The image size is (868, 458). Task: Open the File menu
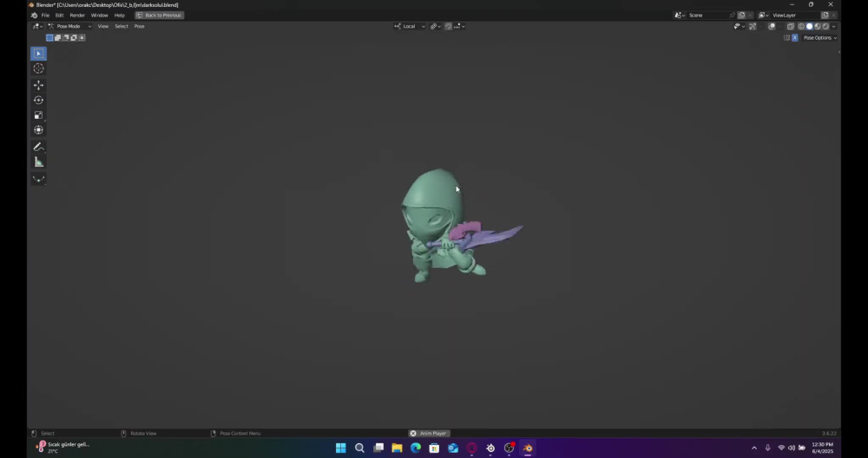coord(45,16)
